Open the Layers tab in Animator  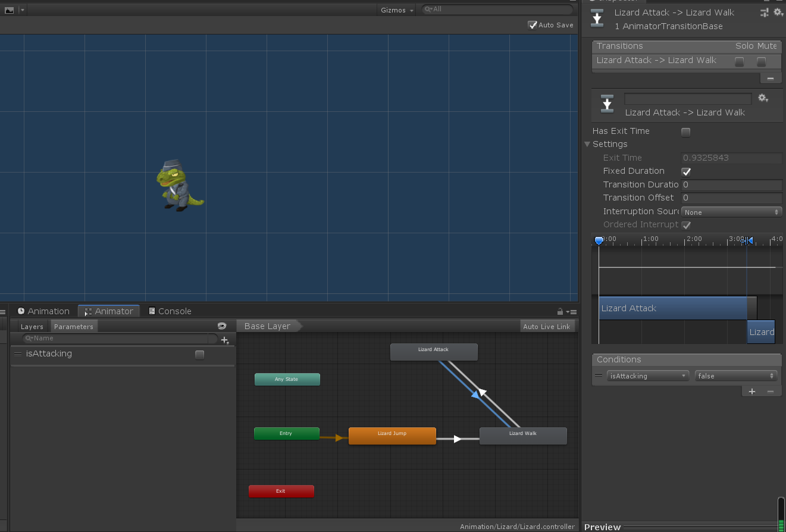[x=32, y=326]
